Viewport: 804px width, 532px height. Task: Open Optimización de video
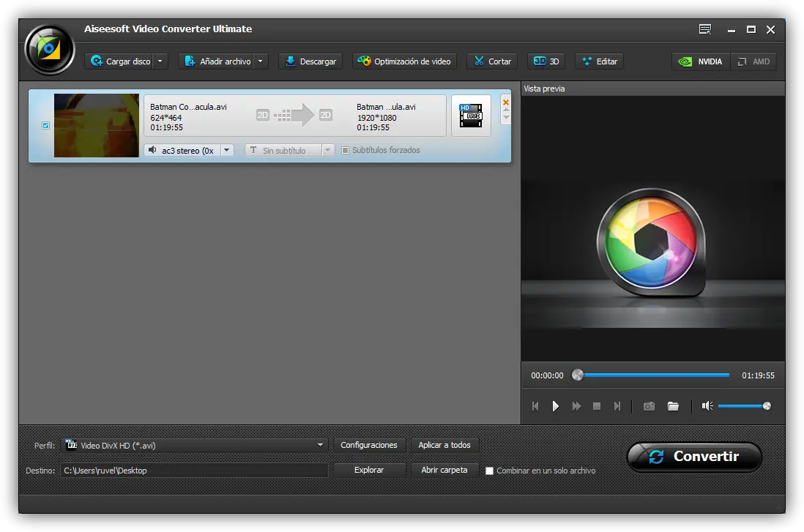(404, 61)
